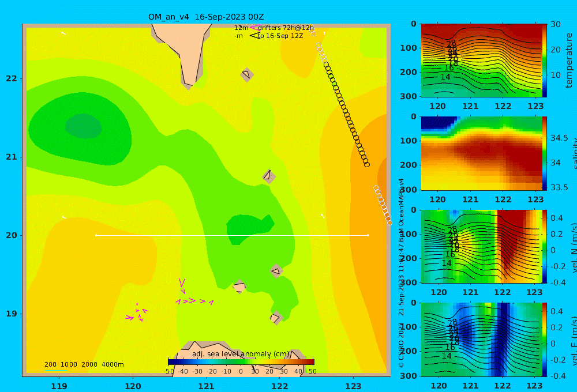Click the '12m drifters 72h@12h' legend text
The width and height of the screenshot is (577, 392).
pos(273,28)
